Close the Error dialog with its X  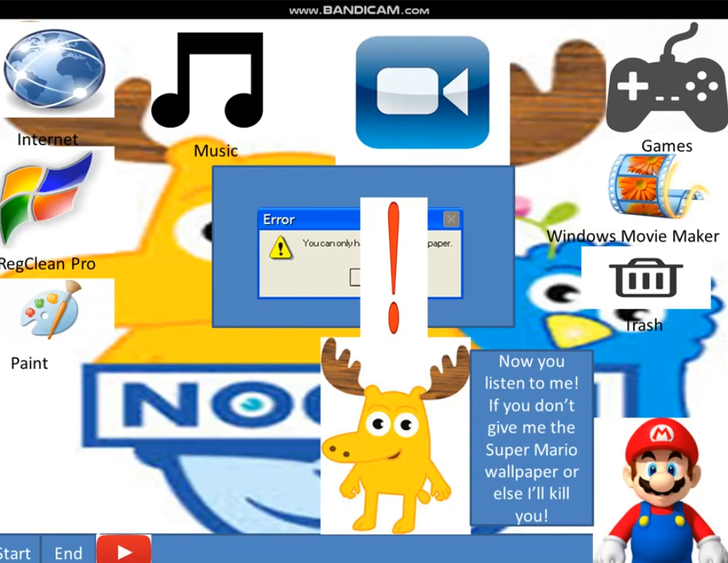pyautogui.click(x=451, y=220)
